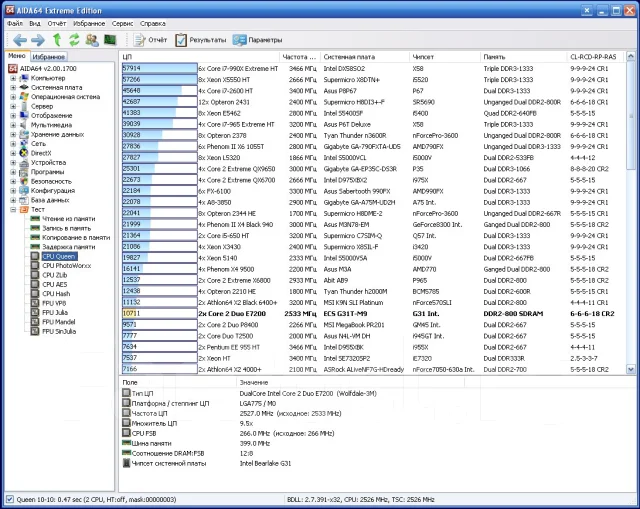
Task: Select Задержка памяти benchmark
Action: click(x=69, y=247)
